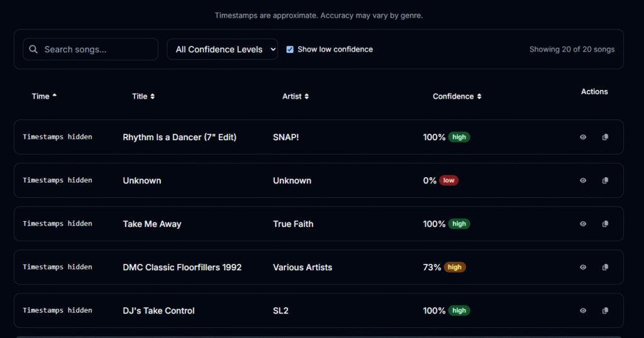Click the low confidence badge on Unknown
Screen dimensions: 644x338
click(448, 180)
